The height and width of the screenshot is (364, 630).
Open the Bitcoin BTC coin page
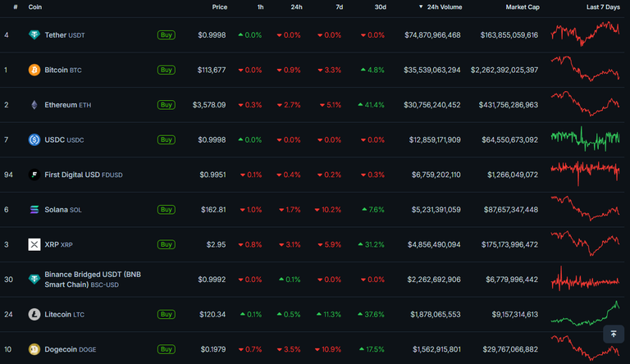(x=63, y=70)
